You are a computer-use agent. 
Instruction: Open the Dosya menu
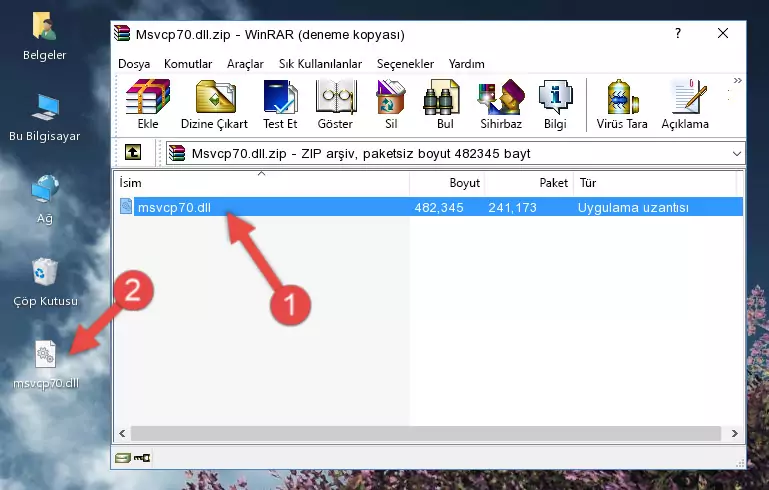pos(134,64)
